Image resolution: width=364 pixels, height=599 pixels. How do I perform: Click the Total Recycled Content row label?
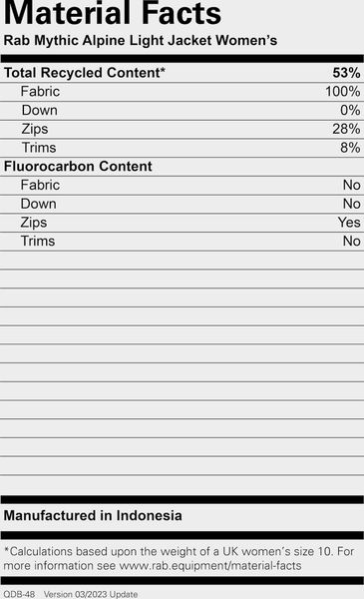click(85, 73)
